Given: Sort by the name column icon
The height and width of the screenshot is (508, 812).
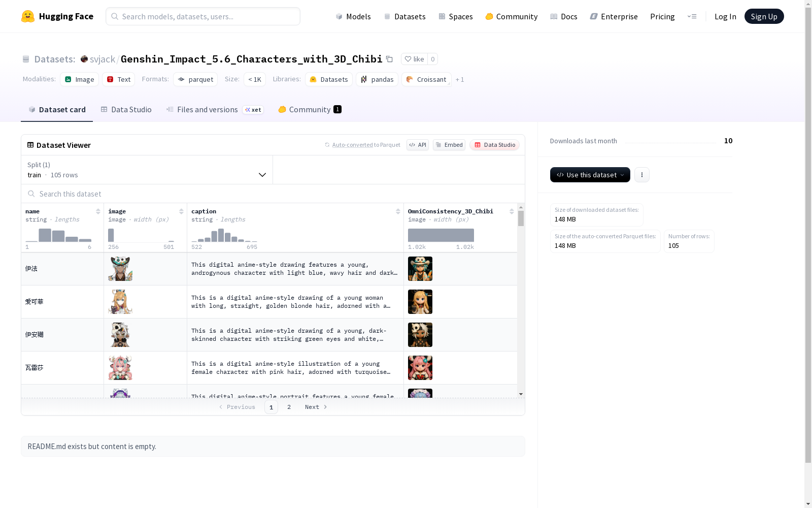Looking at the screenshot, I should [x=98, y=211].
